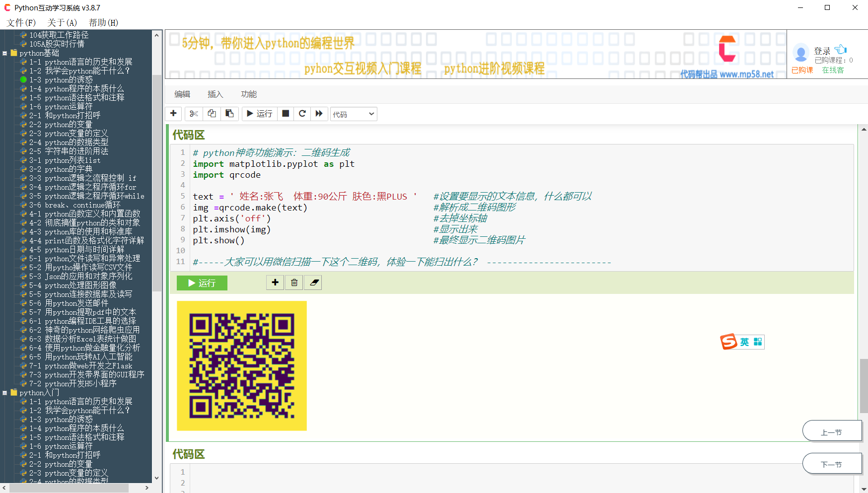This screenshot has height=493, width=868.
Task: Collapse the python基础 tree folder
Action: [4, 53]
